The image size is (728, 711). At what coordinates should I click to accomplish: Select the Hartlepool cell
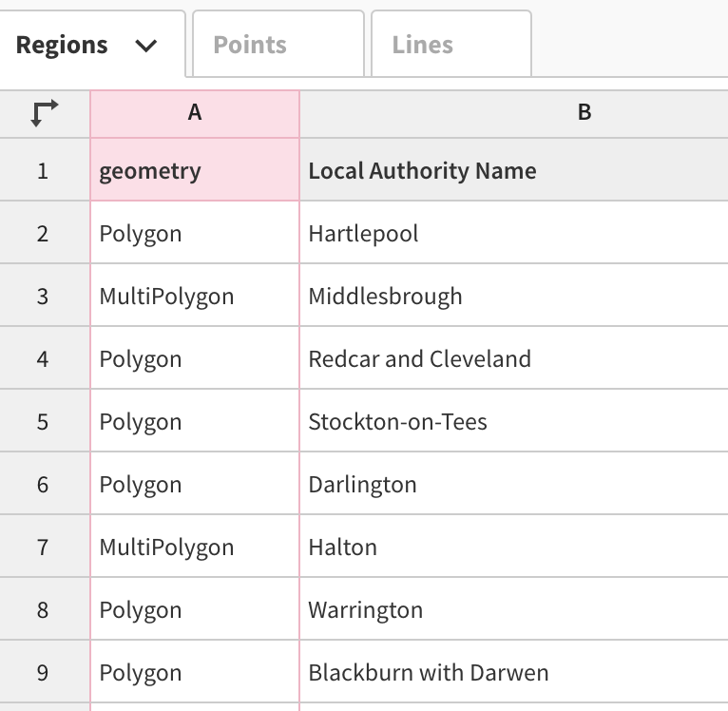[514, 232]
